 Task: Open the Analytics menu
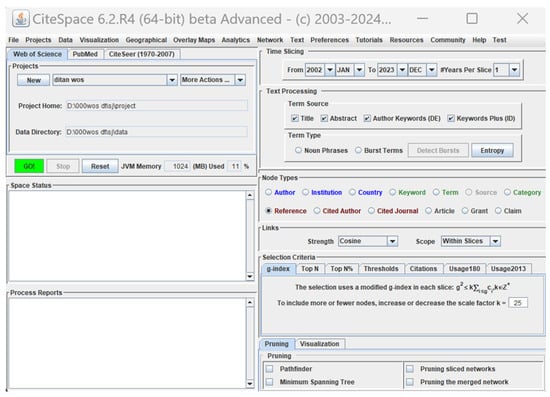236,40
